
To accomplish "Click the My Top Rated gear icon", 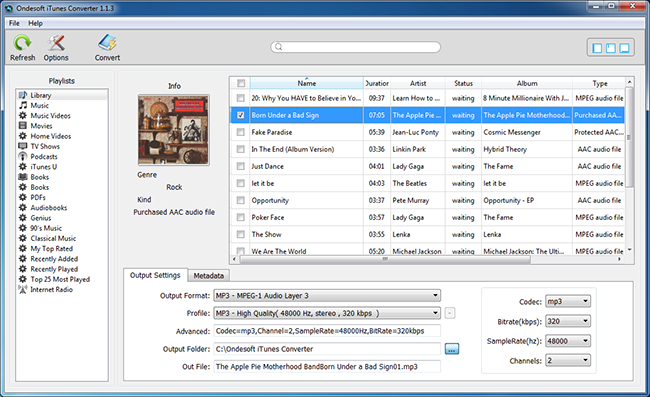I will (23, 248).
